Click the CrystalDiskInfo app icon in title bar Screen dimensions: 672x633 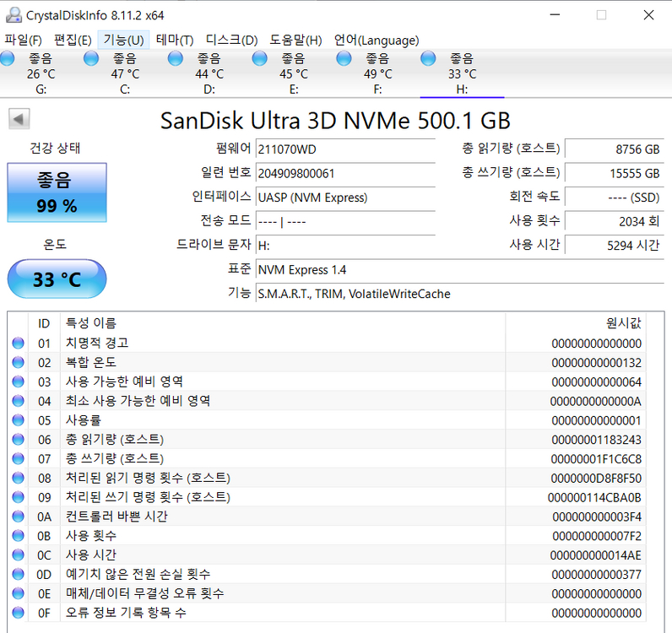point(14,14)
